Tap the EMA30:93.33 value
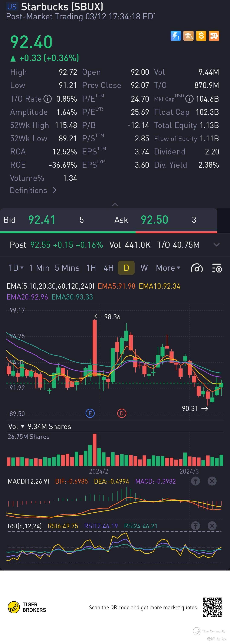230x644 pixels. coord(72,297)
